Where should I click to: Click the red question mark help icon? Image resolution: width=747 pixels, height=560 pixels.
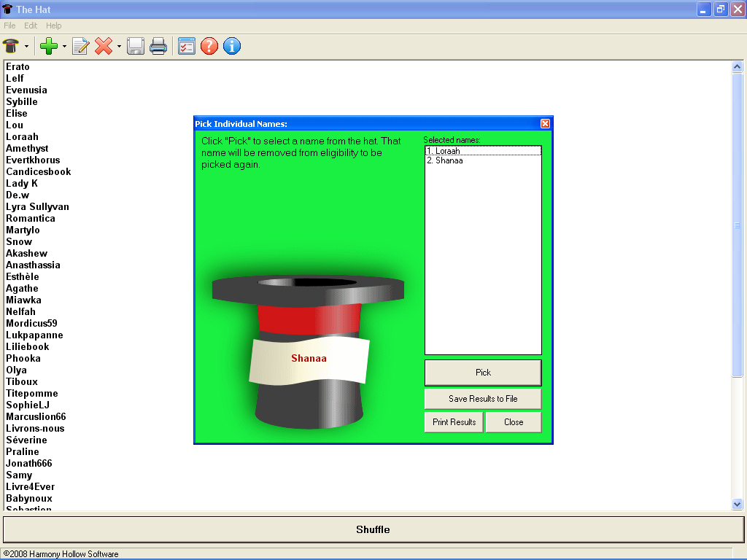pyautogui.click(x=209, y=47)
